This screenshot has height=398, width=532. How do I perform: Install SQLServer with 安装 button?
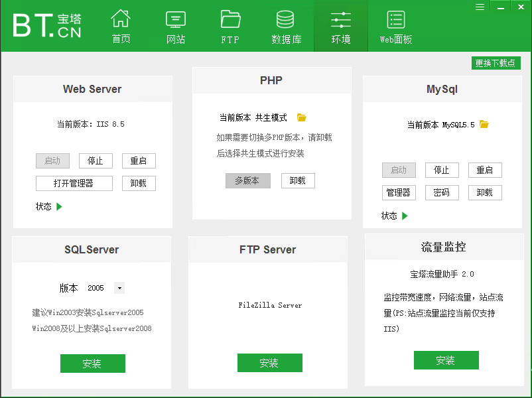(93, 364)
